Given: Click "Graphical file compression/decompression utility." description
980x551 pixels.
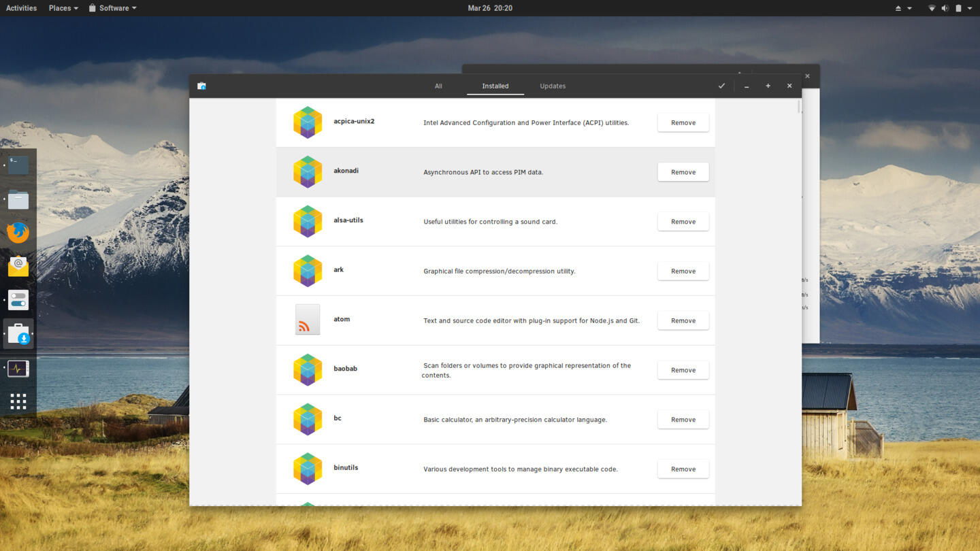Looking at the screenshot, I should [x=500, y=271].
